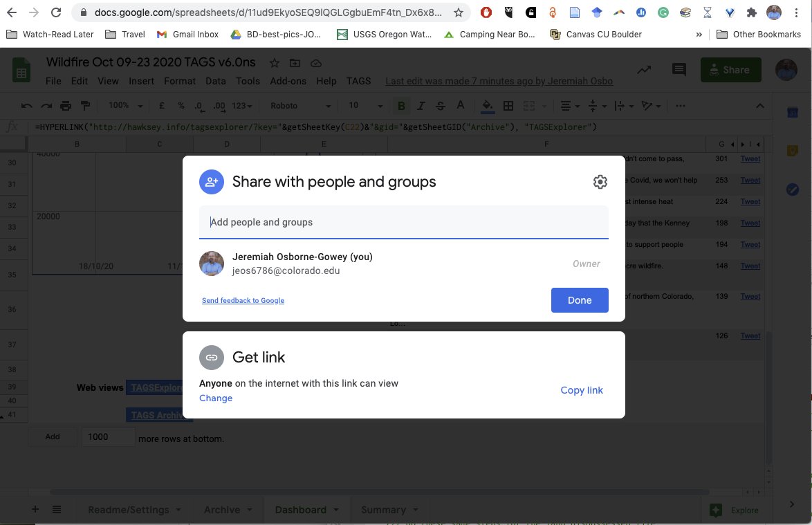Open horizontal align dropdown

[x=570, y=106]
